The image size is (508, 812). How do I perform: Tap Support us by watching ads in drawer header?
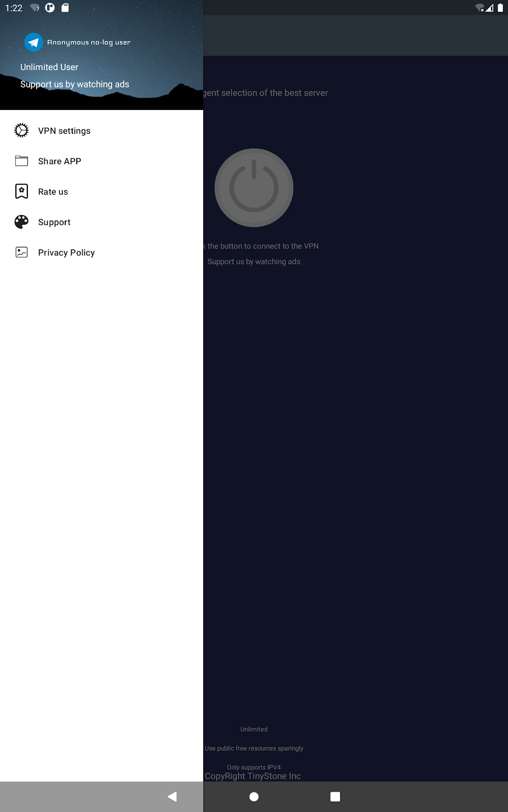[75, 84]
